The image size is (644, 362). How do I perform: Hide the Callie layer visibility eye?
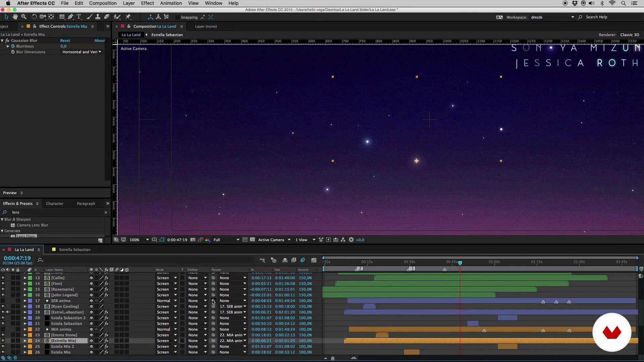[x=3, y=278]
